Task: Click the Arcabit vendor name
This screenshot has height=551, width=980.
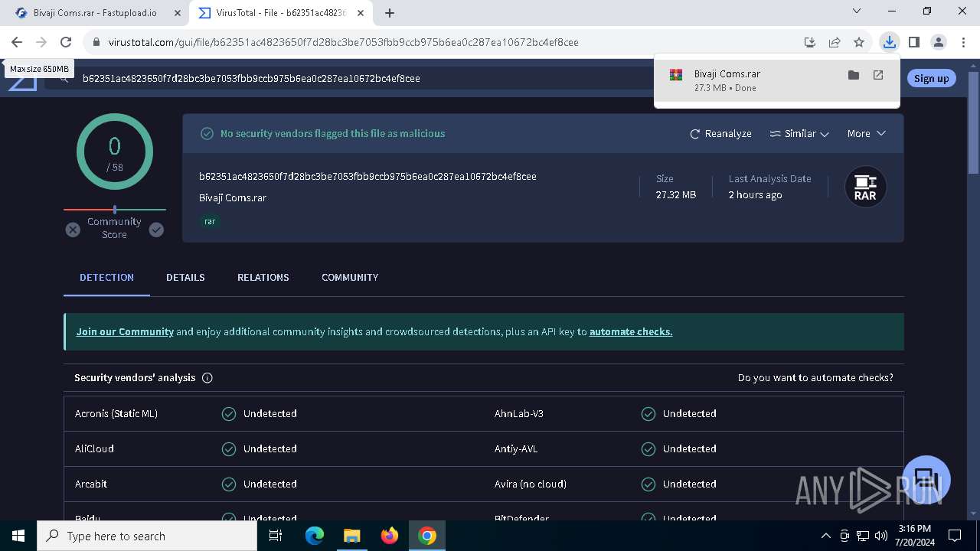Action: point(91,484)
